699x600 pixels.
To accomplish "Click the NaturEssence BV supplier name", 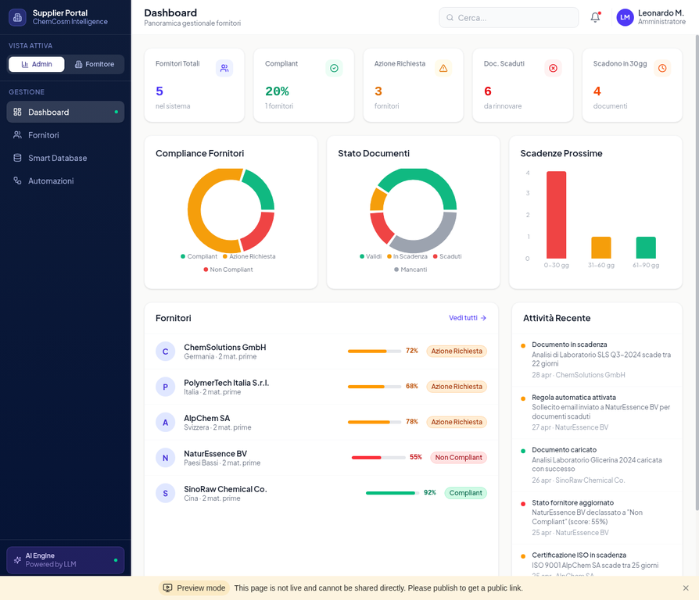I will tap(215, 454).
